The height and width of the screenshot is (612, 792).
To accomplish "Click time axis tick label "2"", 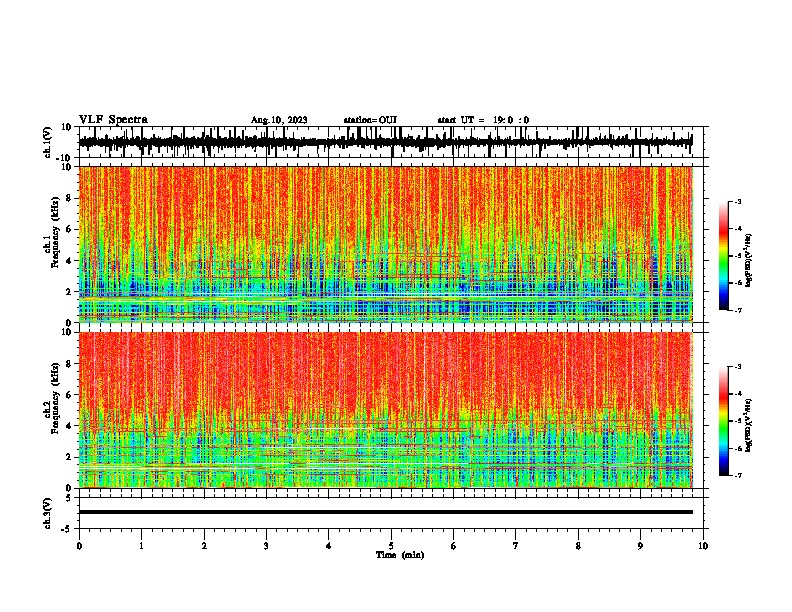I will 204,546.
